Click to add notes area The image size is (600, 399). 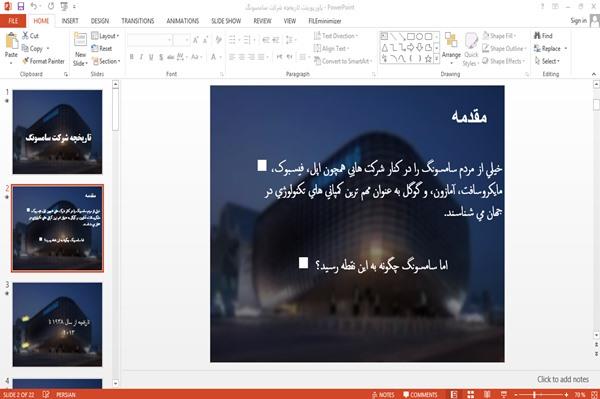click(x=562, y=379)
